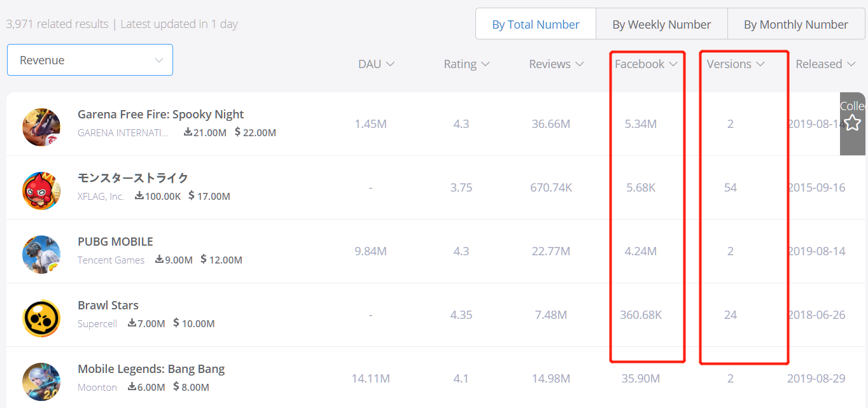
Task: Sort by the Released column
Action: point(825,64)
